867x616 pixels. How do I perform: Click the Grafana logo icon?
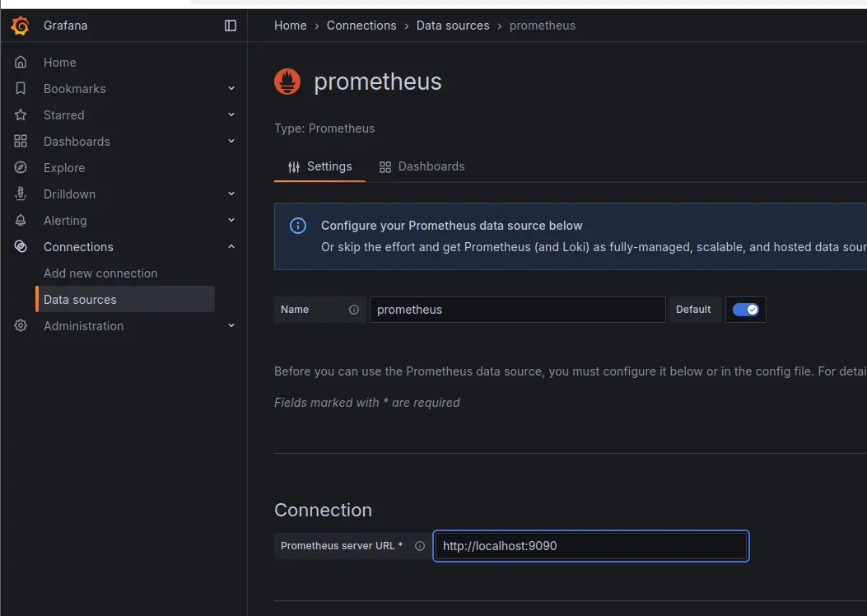tap(21, 26)
